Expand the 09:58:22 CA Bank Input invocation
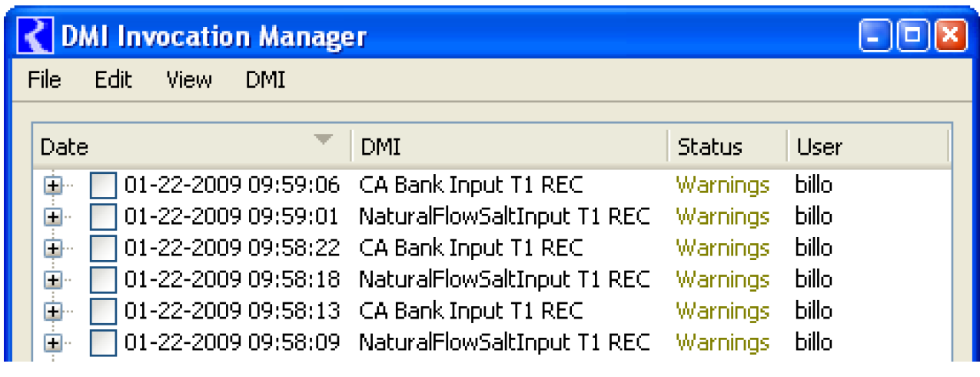Image resolution: width=980 pixels, height=377 pixels. (52, 248)
